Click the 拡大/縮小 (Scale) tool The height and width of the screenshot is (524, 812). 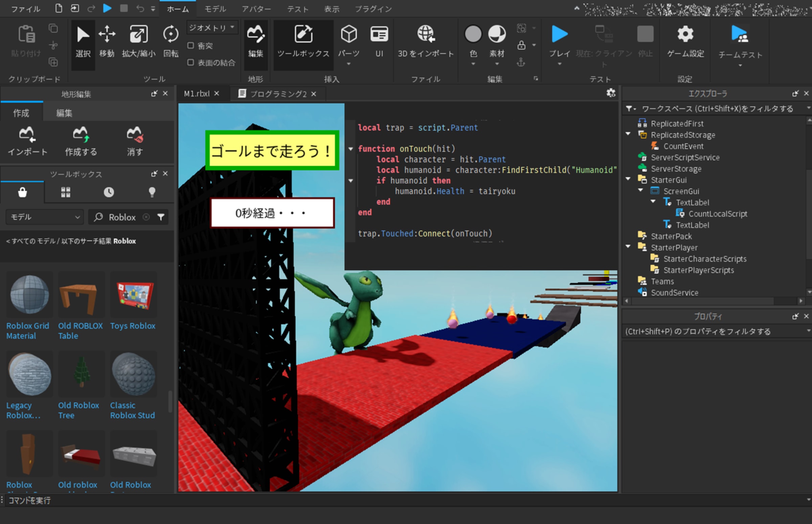138,40
